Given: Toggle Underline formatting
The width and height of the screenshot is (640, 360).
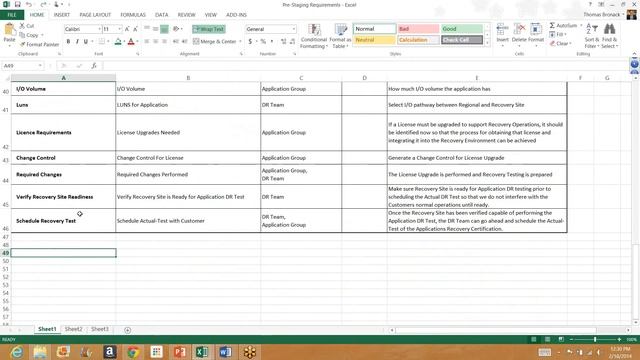Looking at the screenshot, I should [x=86, y=41].
